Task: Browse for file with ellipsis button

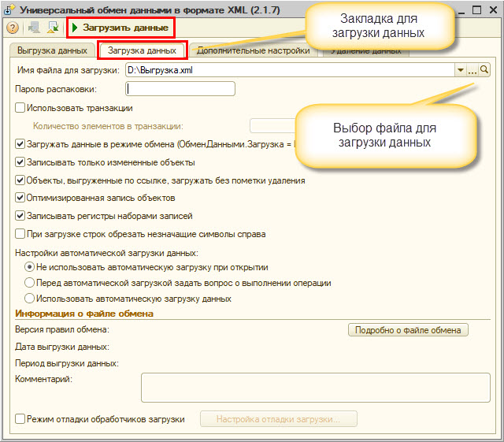Action: [x=472, y=70]
